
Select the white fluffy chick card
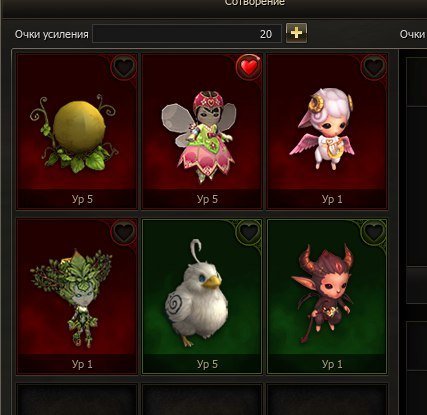[202, 296]
